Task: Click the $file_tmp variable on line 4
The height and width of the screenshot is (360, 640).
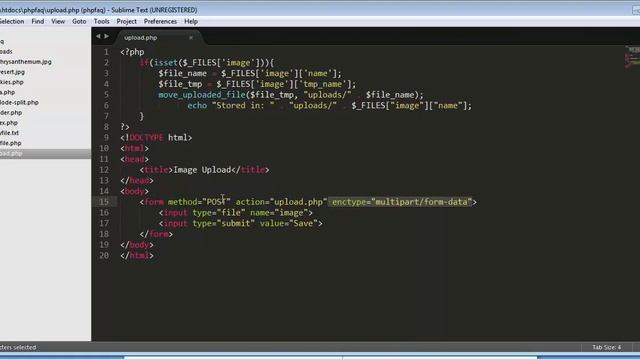Action: 180,84
